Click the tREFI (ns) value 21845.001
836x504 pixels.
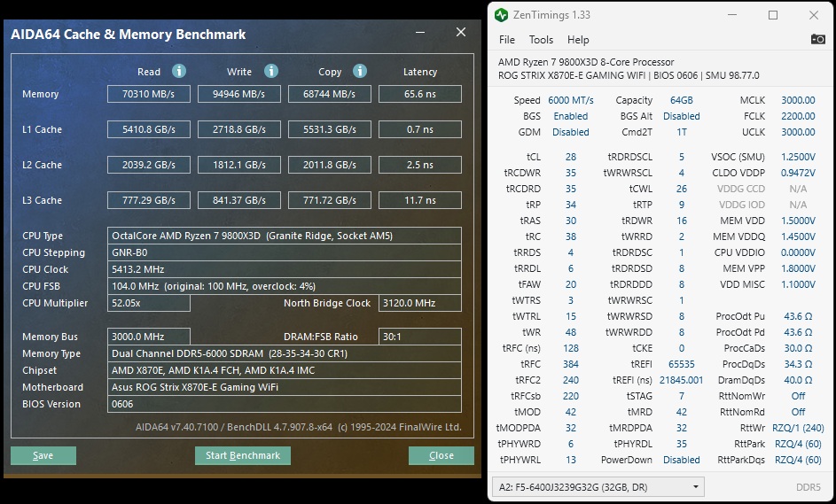click(682, 380)
